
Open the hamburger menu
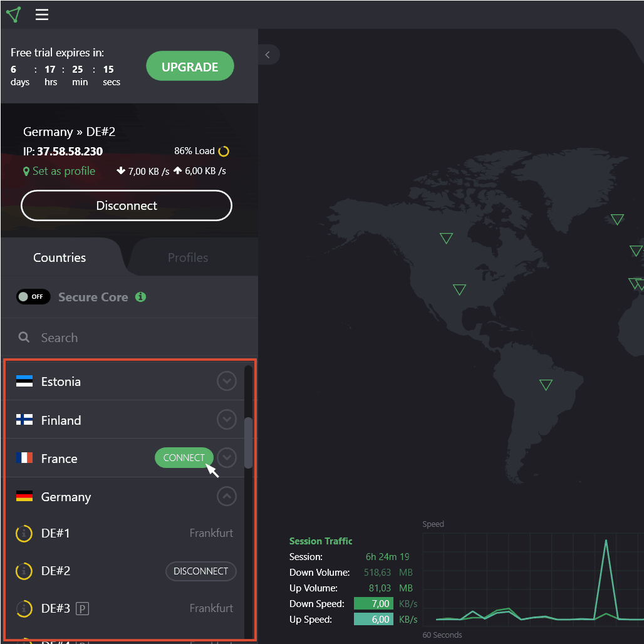42,15
